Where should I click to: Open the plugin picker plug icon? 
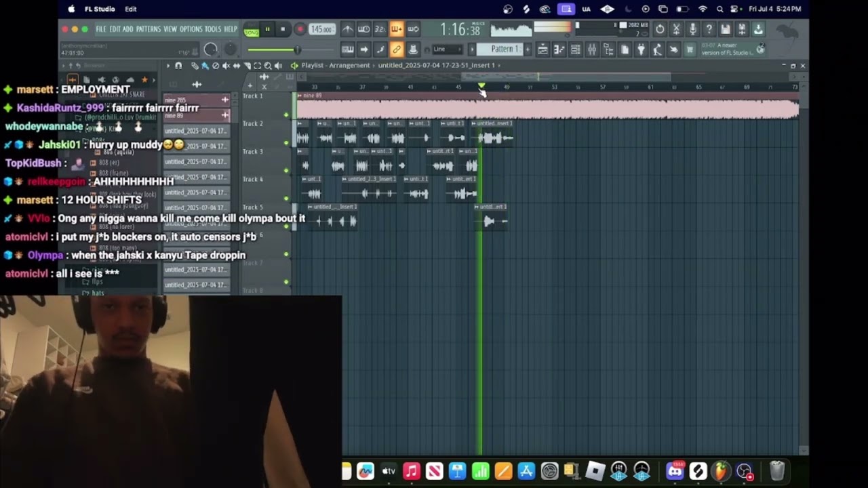642,49
